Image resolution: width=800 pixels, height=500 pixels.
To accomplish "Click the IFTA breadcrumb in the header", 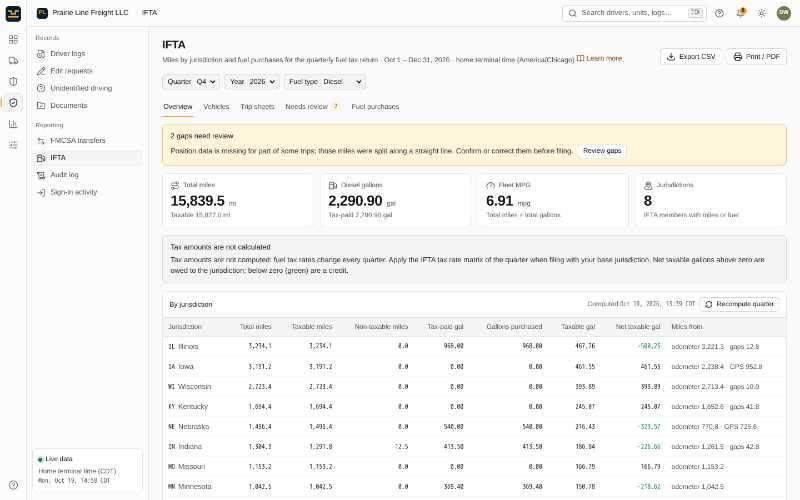I will pos(149,13).
